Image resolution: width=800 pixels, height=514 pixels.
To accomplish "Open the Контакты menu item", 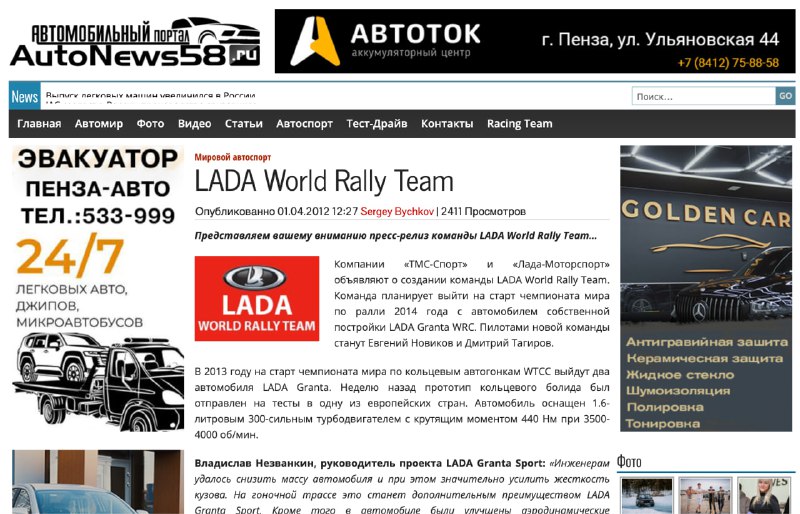I will click(x=447, y=124).
